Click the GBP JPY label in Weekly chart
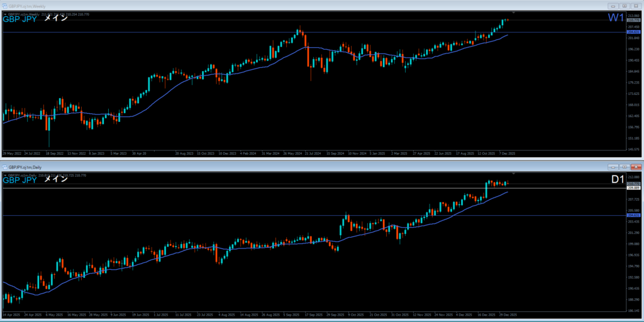The image size is (644, 322). [19, 19]
